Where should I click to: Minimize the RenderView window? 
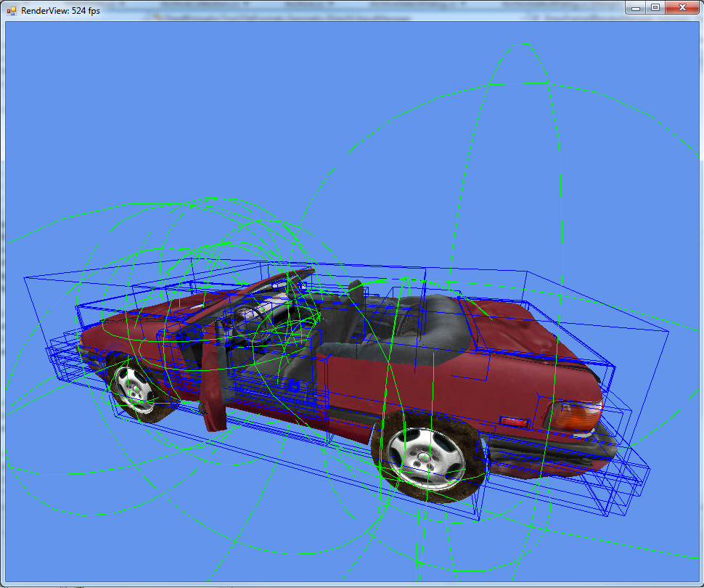(x=635, y=8)
